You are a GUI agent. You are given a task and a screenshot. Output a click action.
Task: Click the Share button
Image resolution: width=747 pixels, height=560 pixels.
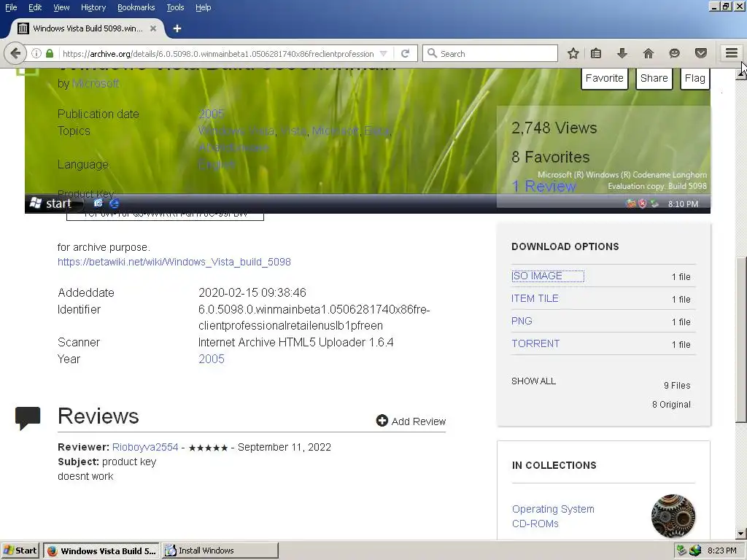tap(654, 78)
